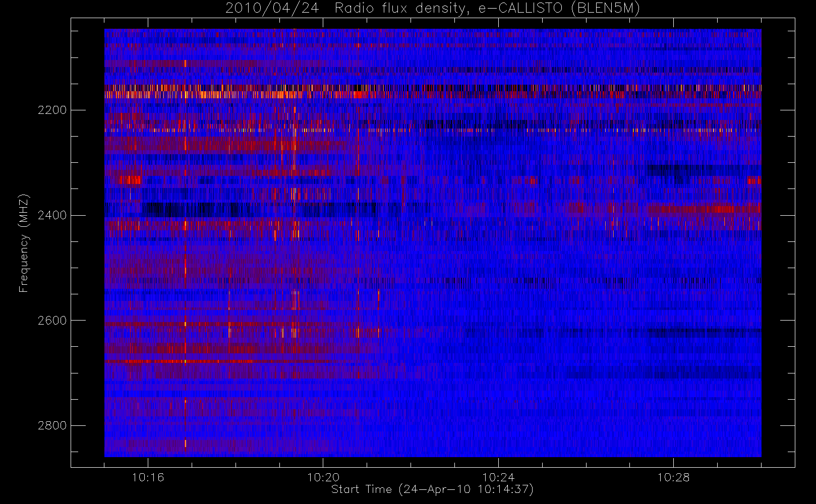816x504 pixels.
Task: Click the plot title 'Radio flux density, e-CALLISTO (BLEN5M)'
Action: (487, 9)
